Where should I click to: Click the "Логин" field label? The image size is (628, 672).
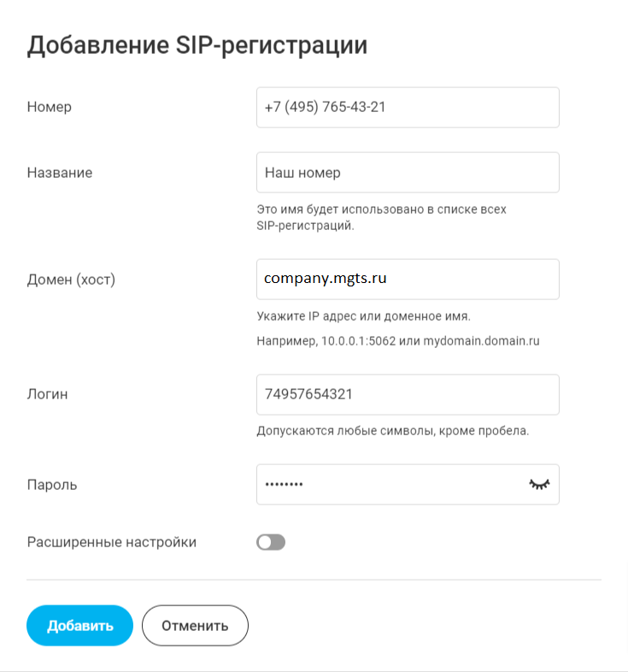(x=47, y=394)
